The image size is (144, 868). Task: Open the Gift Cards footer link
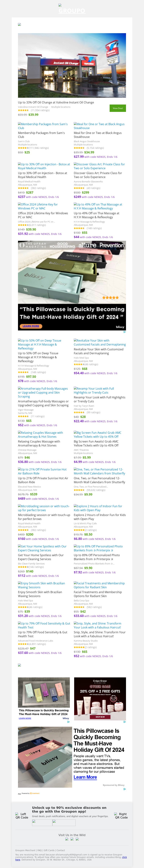[x=49, y=850]
